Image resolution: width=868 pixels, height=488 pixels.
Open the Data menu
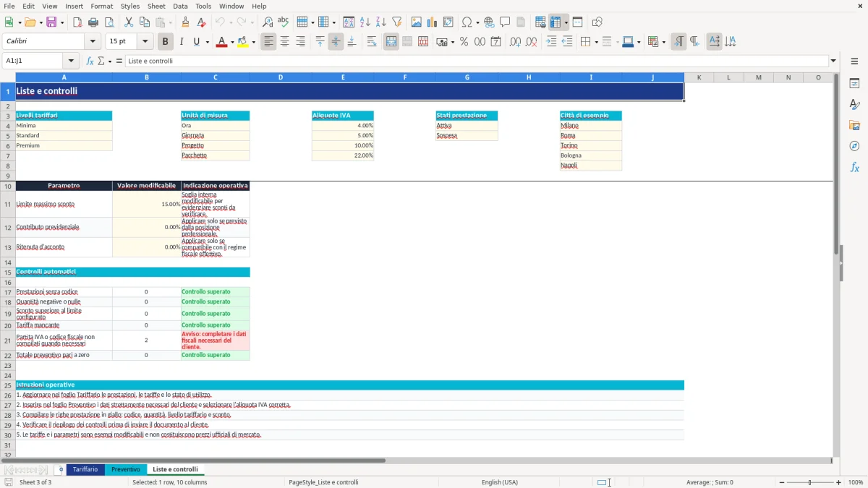[180, 6]
